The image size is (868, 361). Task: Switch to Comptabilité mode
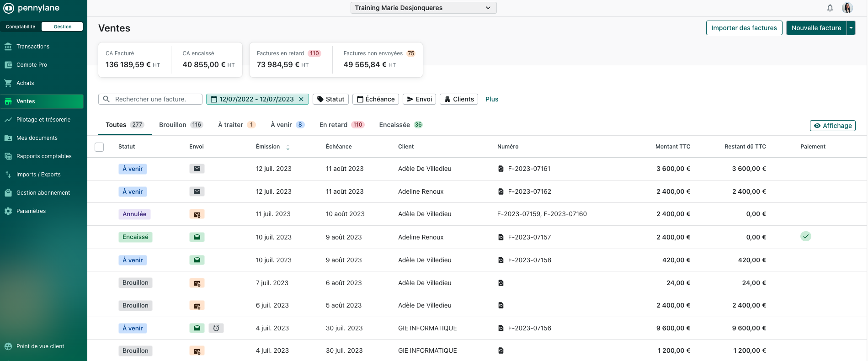tap(21, 27)
